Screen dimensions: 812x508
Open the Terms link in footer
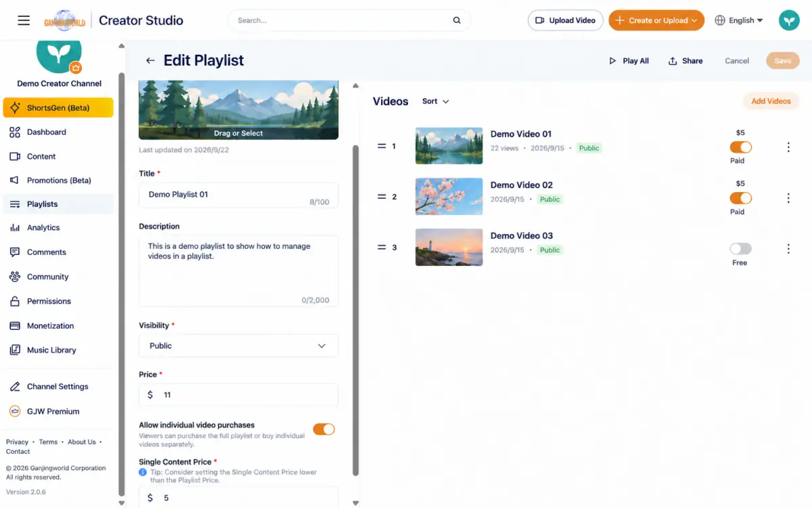coord(48,442)
